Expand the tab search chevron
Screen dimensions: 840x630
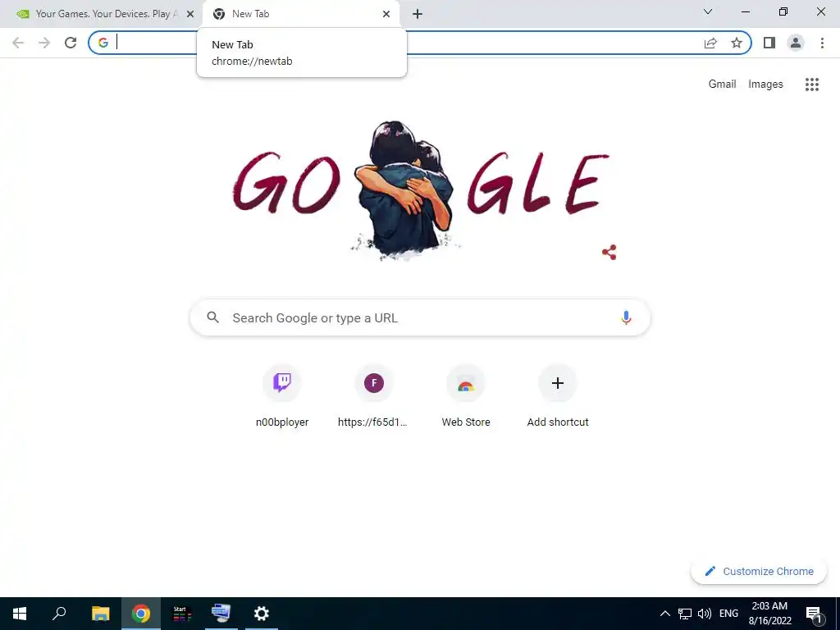point(708,11)
